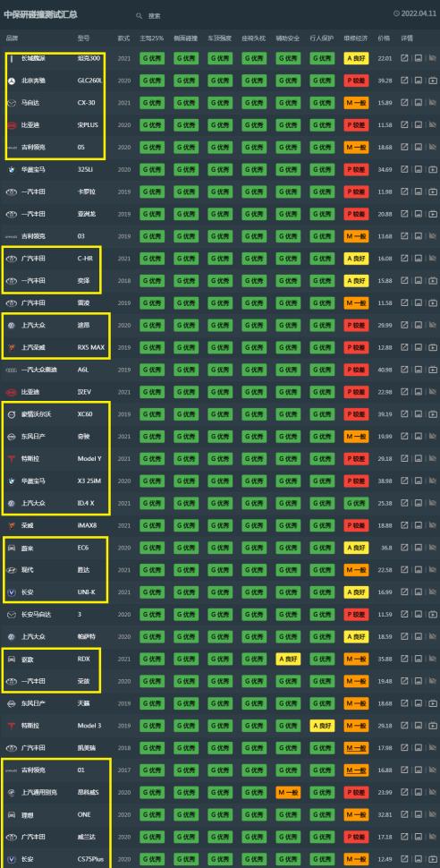
Task: Click the yellow A 良好 badge in RDX row
Action: pos(288,659)
